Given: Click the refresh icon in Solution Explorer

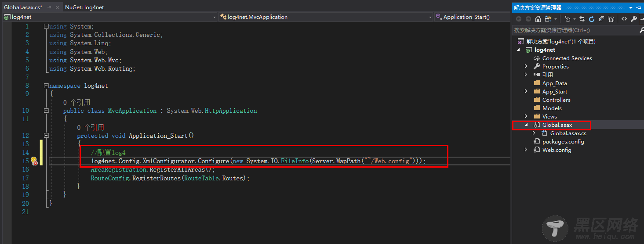Looking at the screenshot, I should 592,19.
